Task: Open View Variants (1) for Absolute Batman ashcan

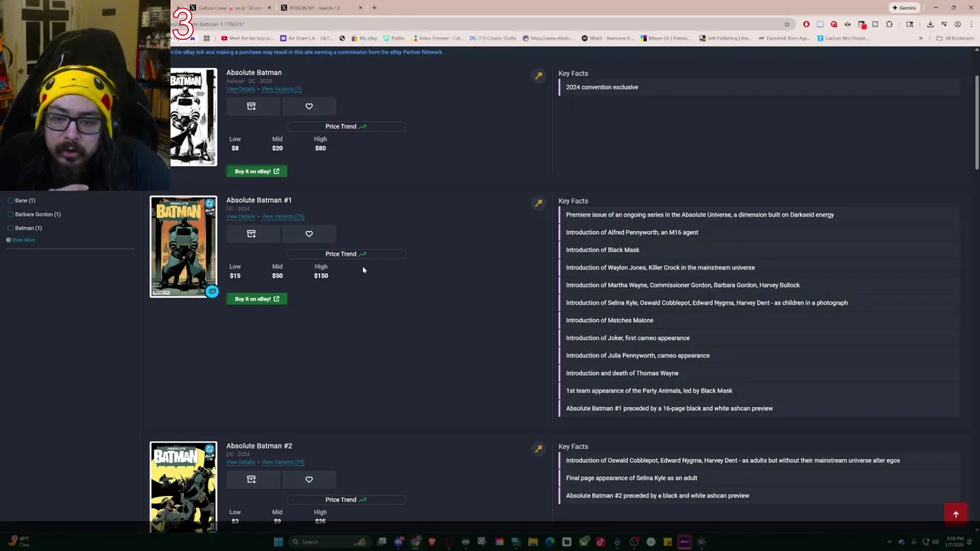Action: [x=281, y=89]
